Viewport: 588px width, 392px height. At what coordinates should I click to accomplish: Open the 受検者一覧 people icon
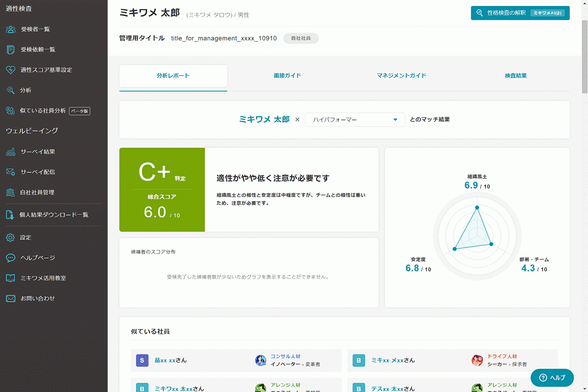[10, 29]
